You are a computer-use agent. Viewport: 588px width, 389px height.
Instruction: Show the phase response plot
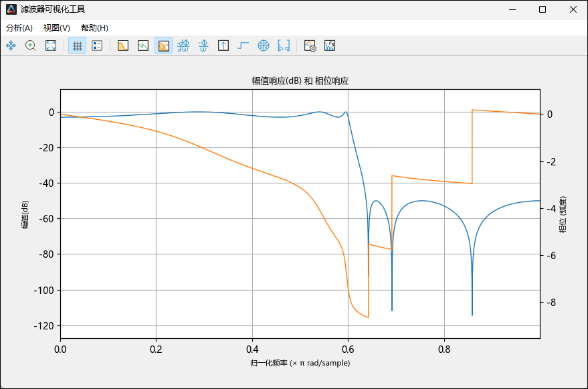143,46
